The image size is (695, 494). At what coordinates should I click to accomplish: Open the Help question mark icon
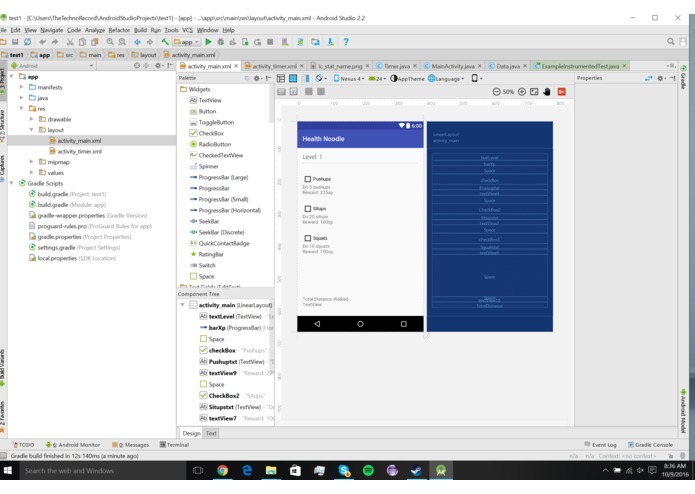346,42
